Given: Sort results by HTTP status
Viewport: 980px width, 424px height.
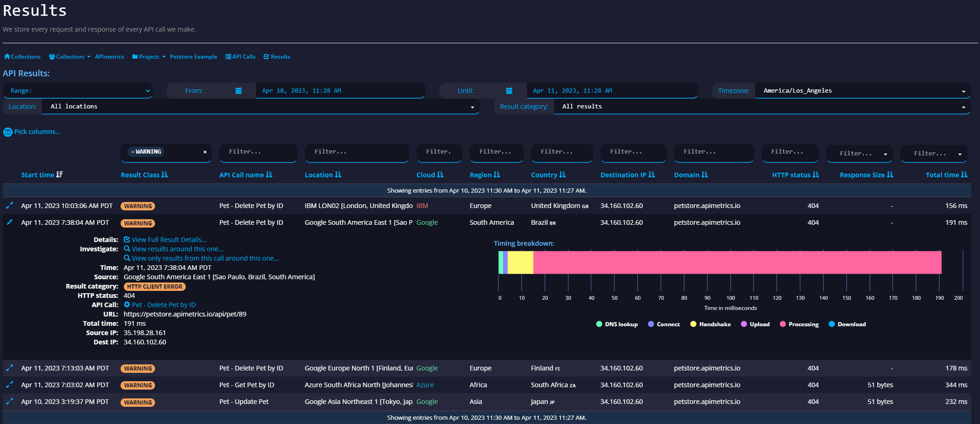Looking at the screenshot, I should point(795,175).
